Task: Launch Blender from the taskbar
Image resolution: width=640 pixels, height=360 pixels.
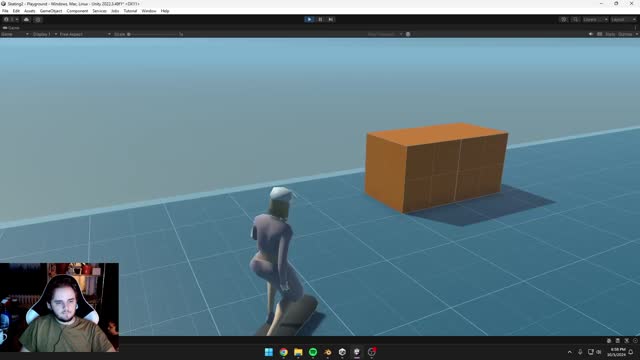Action: point(327,352)
